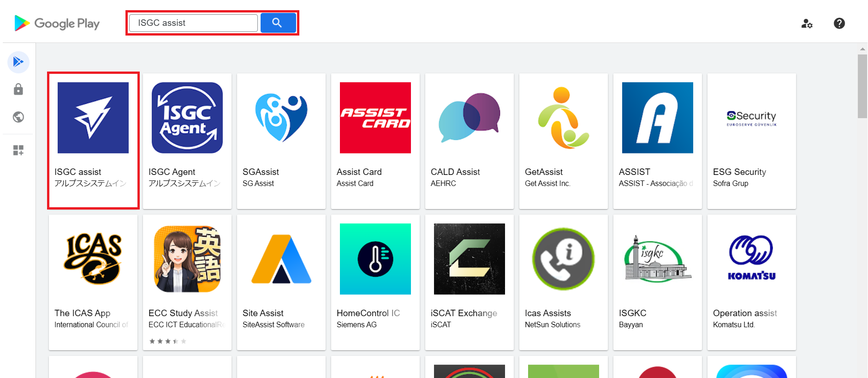Open the ESG Security app title
This screenshot has height=378, width=868.
coord(739,172)
